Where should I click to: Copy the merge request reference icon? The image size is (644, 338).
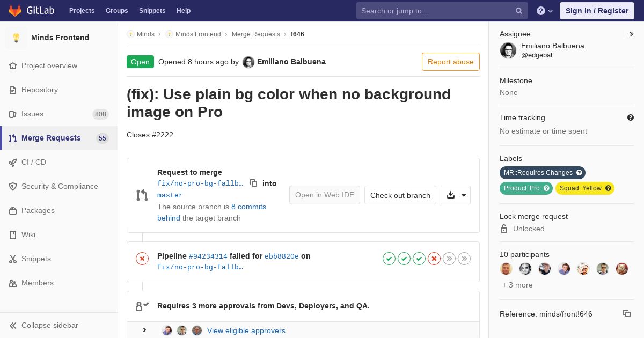pos(626,313)
